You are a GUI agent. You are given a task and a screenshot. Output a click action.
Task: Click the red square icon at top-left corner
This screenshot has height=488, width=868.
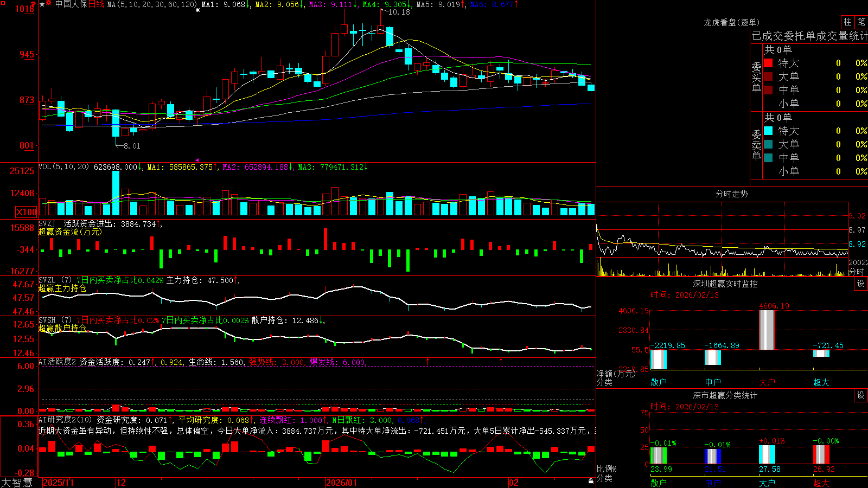3,3
